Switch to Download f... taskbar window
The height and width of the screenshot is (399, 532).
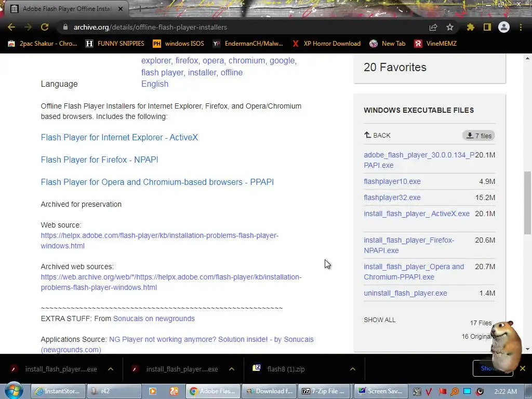point(269,391)
